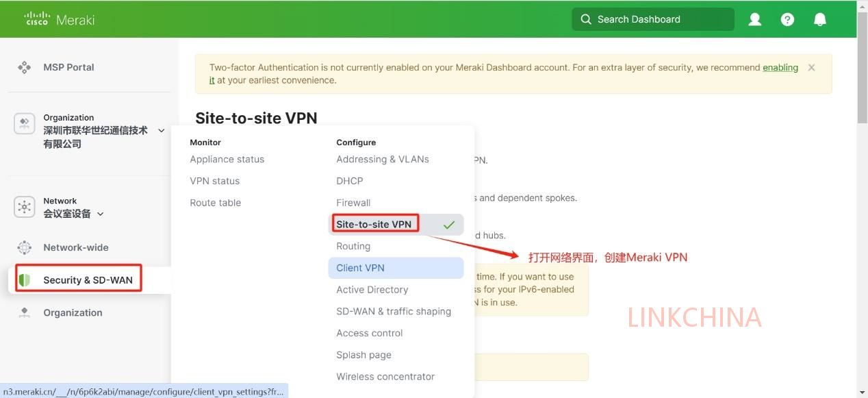Select Site-to-site VPN menu entry

tap(396, 224)
